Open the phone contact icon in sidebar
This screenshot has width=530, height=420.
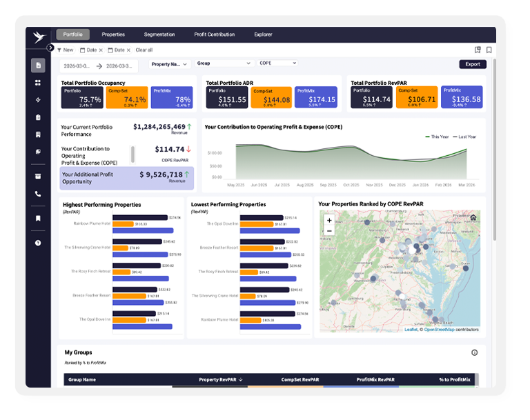pyautogui.click(x=38, y=194)
